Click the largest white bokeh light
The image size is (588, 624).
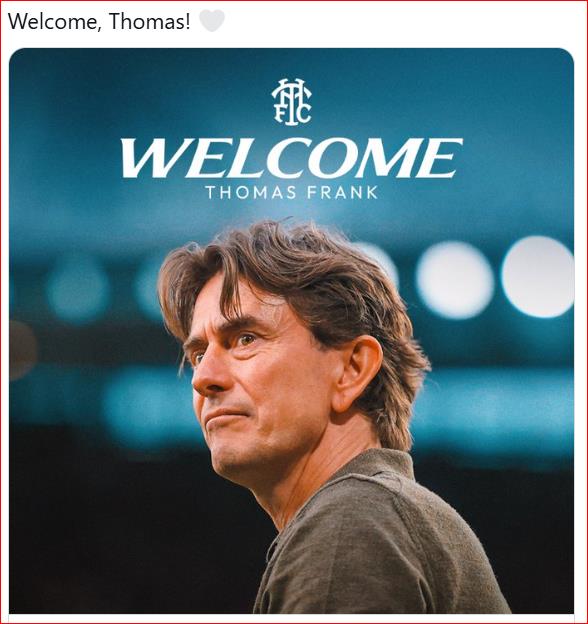538,277
